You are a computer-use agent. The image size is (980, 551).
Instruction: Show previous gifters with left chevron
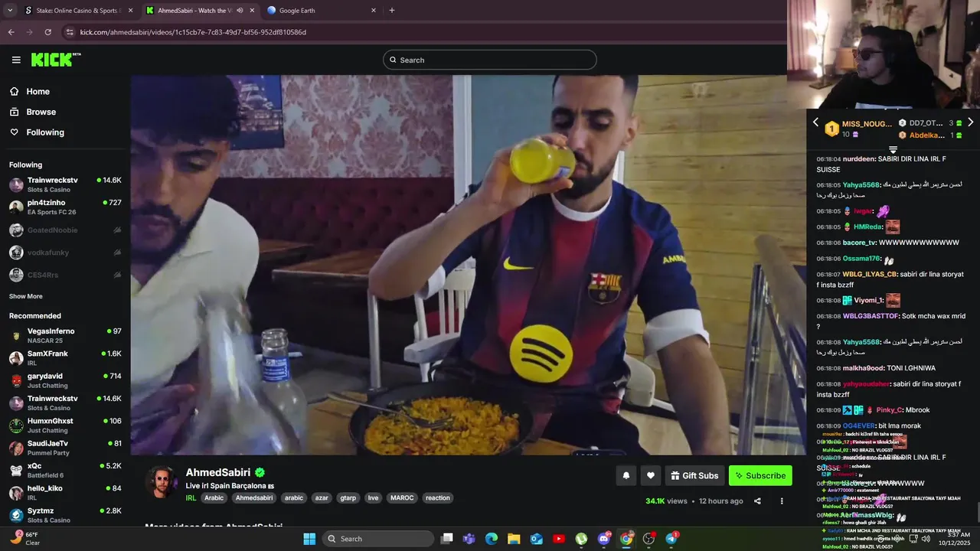tap(815, 122)
